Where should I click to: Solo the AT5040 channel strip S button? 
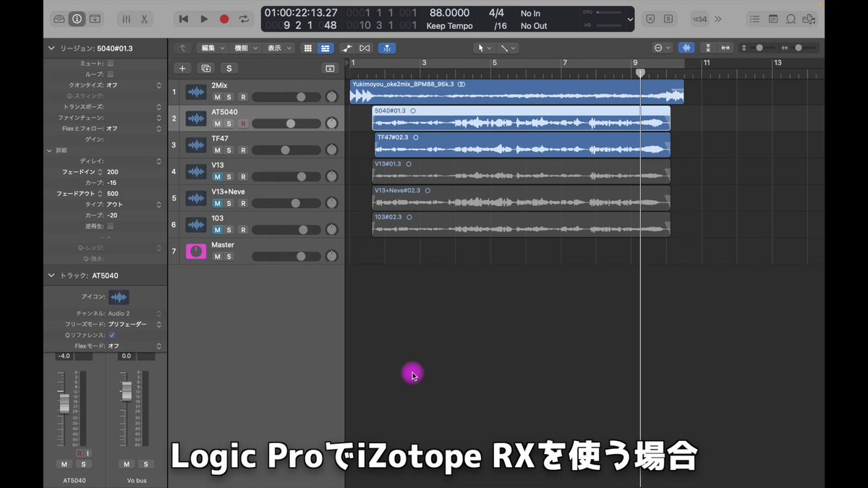[x=83, y=464]
